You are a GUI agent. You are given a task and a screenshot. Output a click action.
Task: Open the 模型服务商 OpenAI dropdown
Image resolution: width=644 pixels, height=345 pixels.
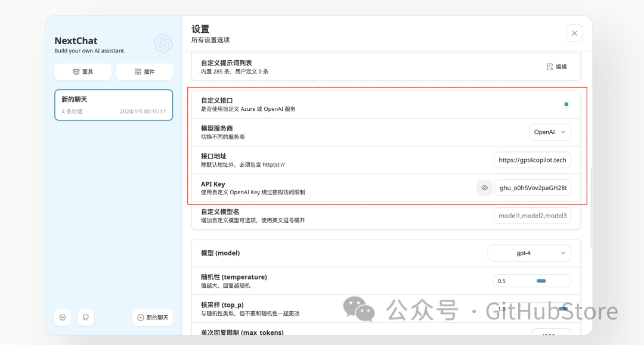click(550, 132)
